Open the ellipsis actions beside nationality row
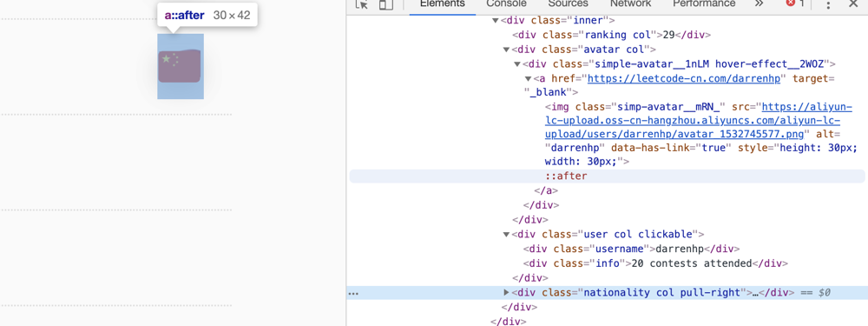This screenshot has height=326, width=868. coord(353,293)
